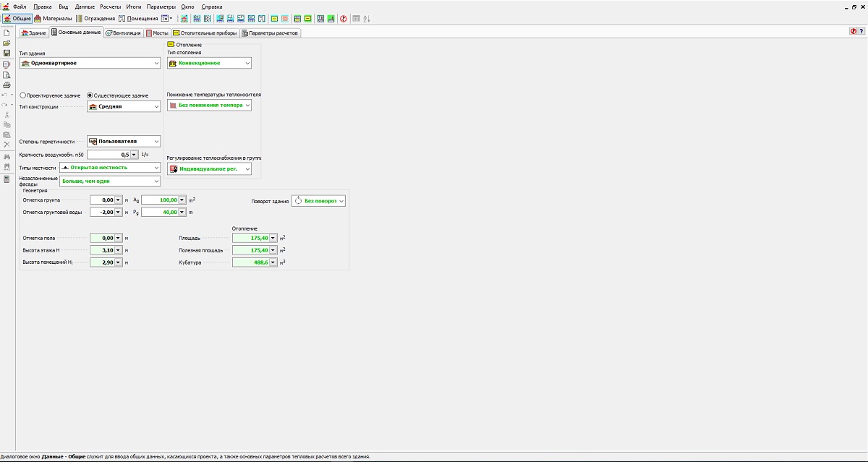This screenshot has width=868, height=462.
Task: Open the Отопительные приборы tab
Action: coord(205,33)
